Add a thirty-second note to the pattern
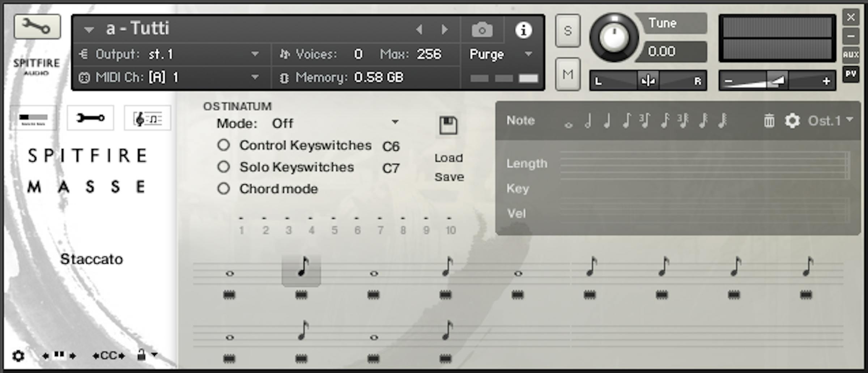 pyautogui.click(x=703, y=121)
